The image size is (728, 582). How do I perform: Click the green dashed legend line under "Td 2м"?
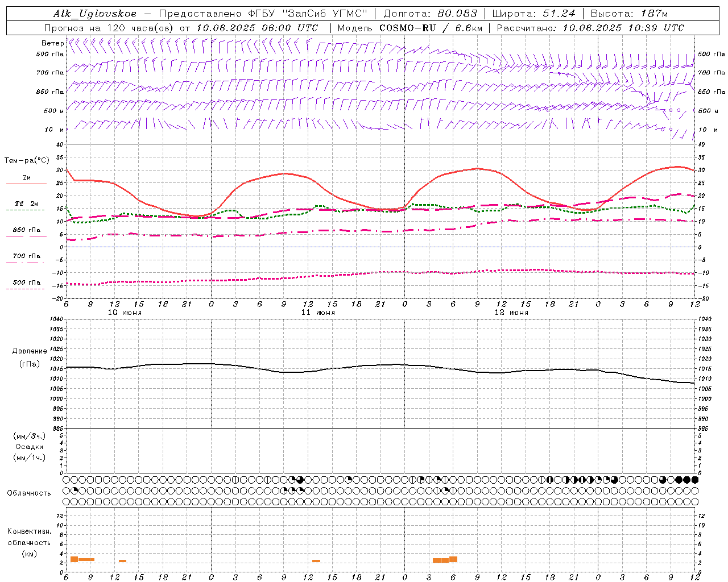[x=25, y=210]
